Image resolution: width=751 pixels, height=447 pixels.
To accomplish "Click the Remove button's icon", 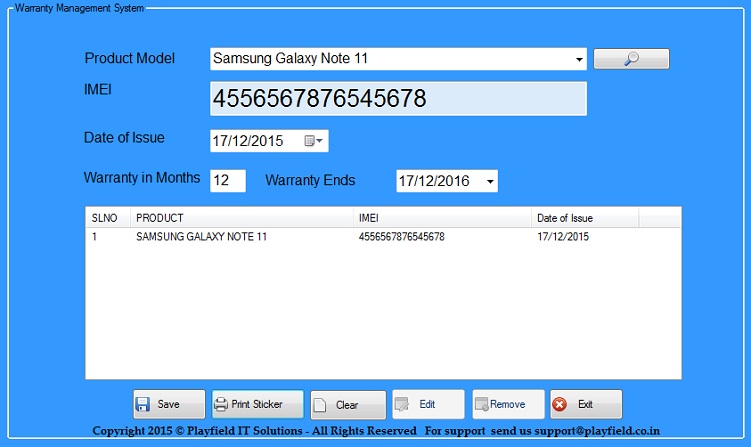I will point(481,405).
